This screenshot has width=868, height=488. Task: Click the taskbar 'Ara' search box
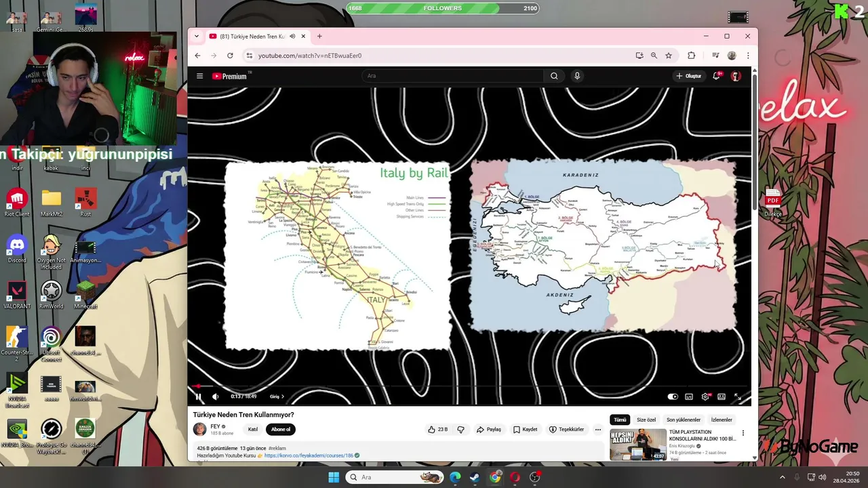point(395,477)
